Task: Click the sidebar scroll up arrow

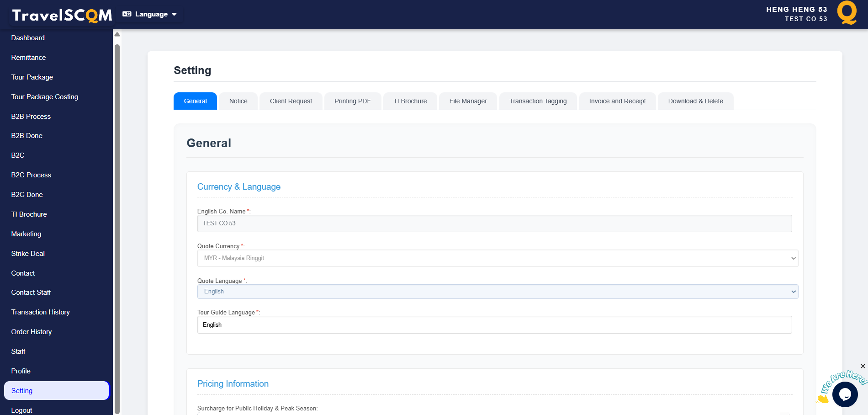Action: 117,34
